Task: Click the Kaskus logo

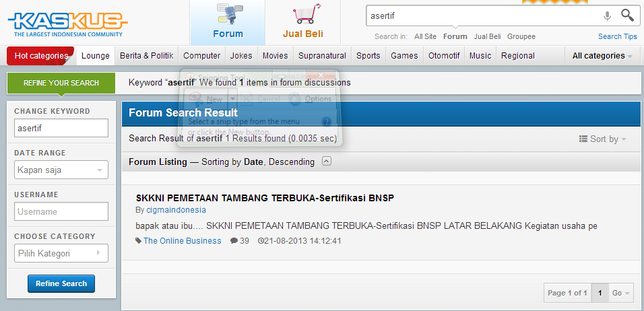Action: click(x=68, y=24)
